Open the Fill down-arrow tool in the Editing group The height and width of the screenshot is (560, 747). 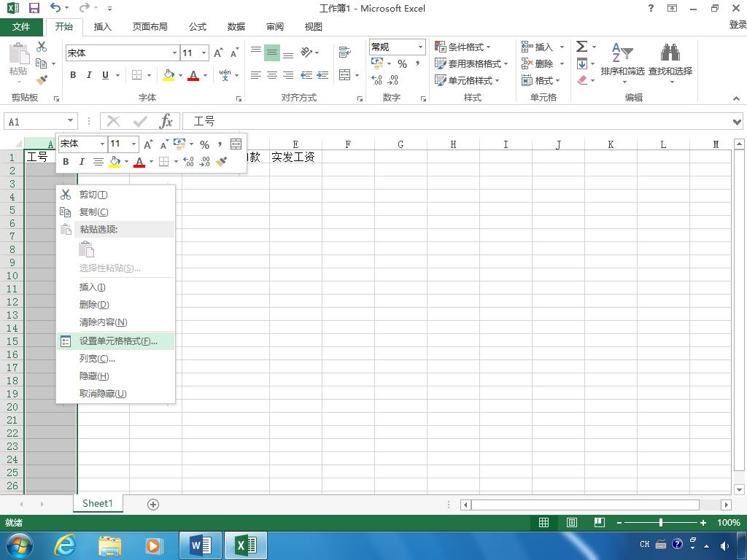581,63
